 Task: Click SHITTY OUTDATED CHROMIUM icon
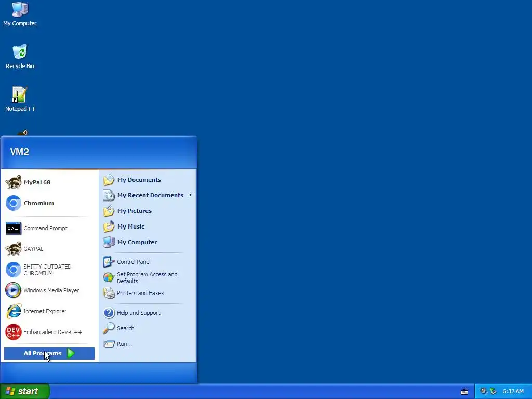(14, 270)
